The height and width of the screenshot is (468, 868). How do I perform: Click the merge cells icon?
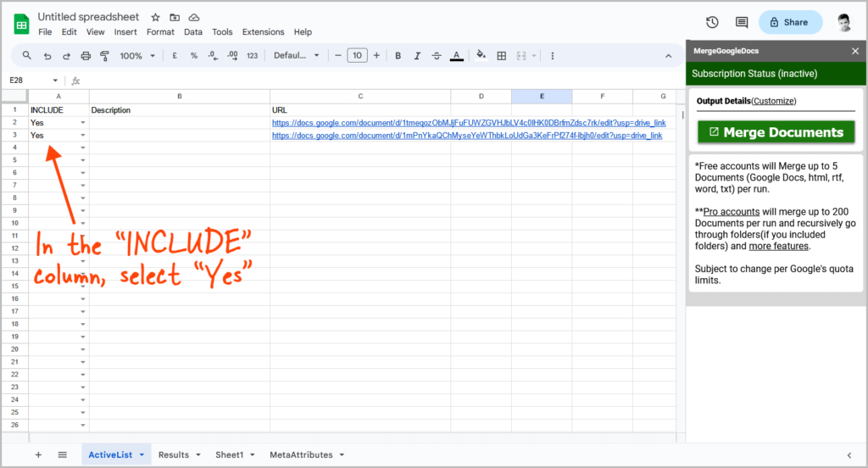[521, 56]
